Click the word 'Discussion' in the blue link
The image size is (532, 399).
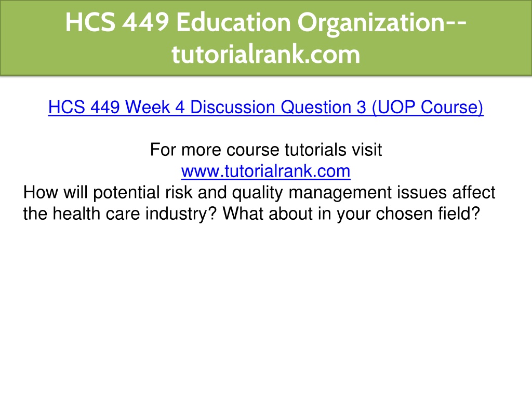(x=232, y=107)
